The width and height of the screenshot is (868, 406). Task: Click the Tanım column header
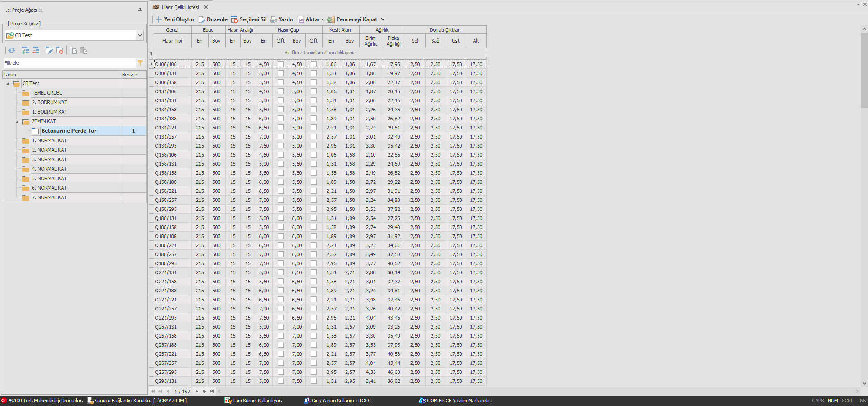(x=61, y=75)
